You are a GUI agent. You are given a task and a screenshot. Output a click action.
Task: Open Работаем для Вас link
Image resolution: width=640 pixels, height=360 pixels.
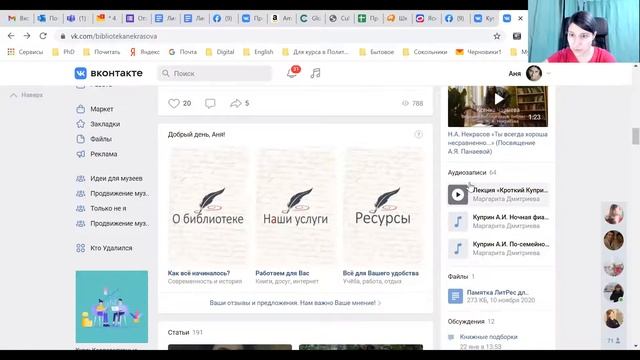(x=282, y=273)
